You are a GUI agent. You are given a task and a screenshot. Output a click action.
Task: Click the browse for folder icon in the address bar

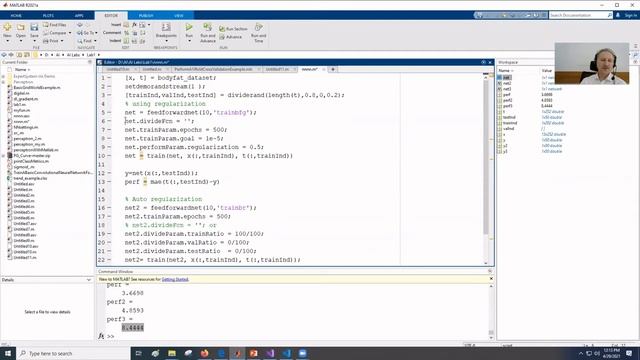(27, 55)
